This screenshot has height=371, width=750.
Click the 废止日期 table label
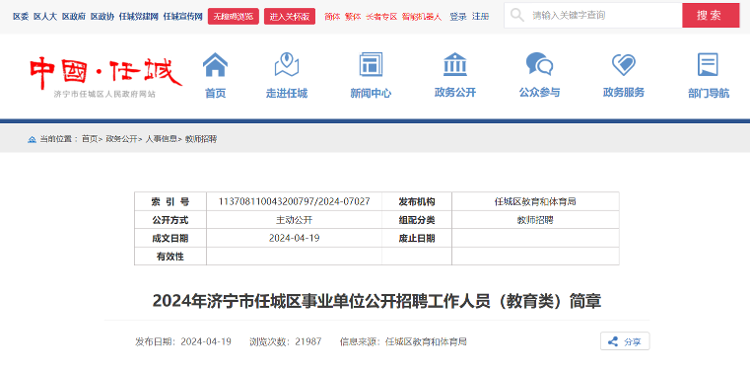click(417, 238)
